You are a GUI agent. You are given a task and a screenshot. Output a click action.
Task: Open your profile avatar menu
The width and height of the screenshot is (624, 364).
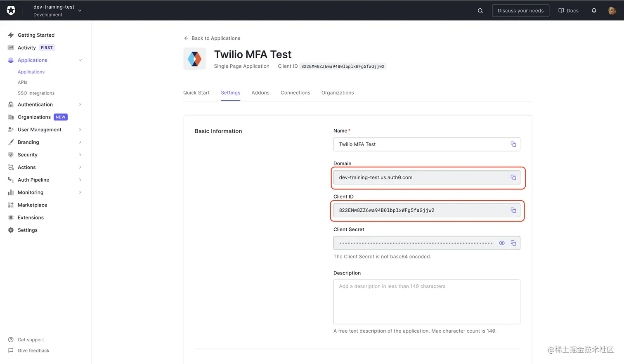(612, 10)
